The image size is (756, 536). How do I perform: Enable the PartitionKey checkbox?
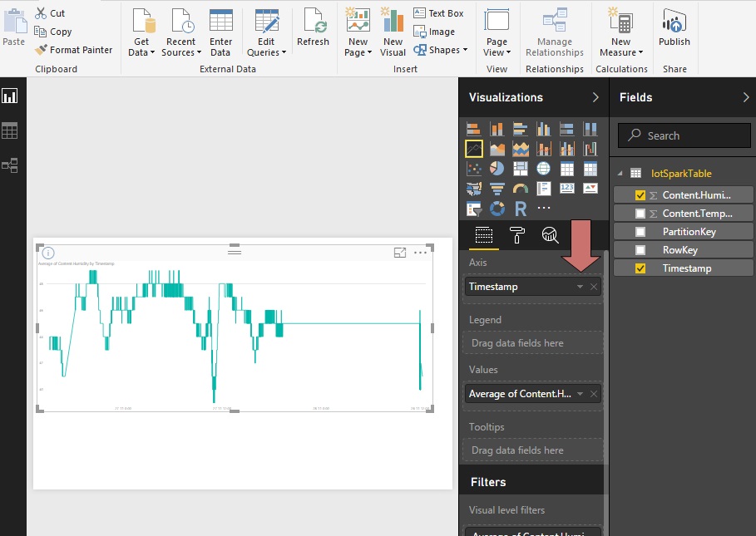click(639, 231)
